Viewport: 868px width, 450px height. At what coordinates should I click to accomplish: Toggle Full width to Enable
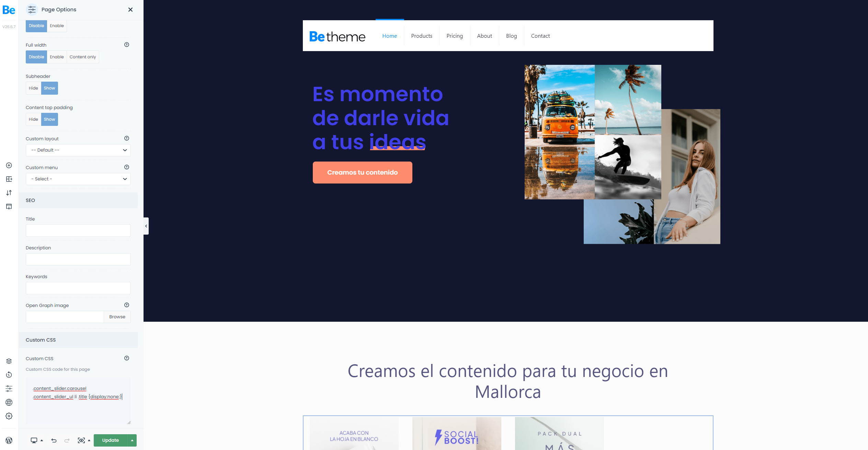(56, 57)
